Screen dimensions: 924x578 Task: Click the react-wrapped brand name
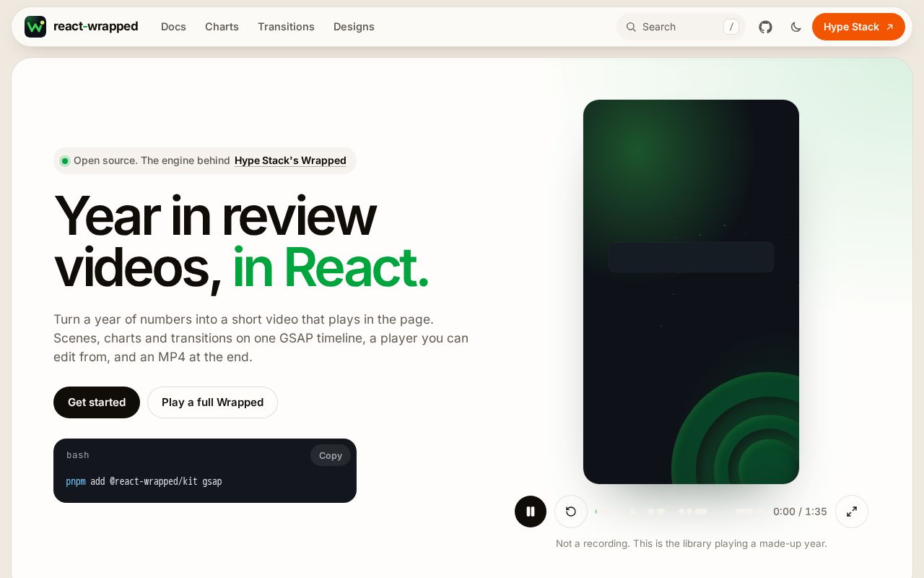coord(95,27)
